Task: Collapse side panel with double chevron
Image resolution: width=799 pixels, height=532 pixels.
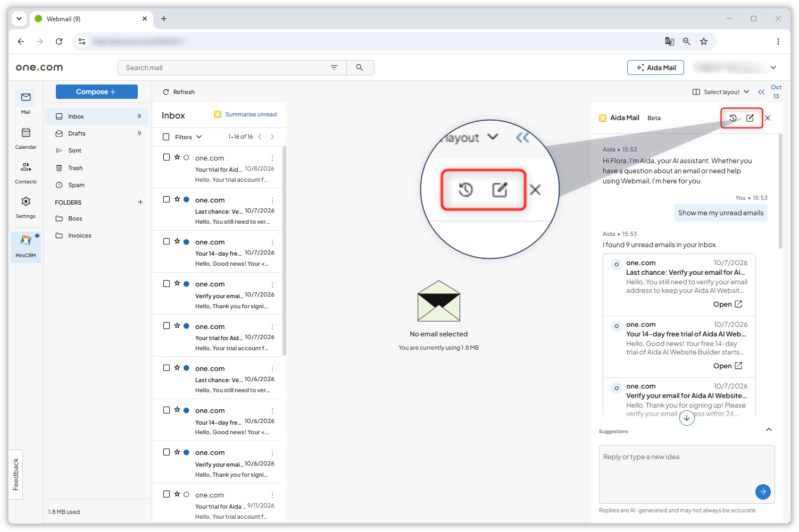Action: pyautogui.click(x=761, y=92)
